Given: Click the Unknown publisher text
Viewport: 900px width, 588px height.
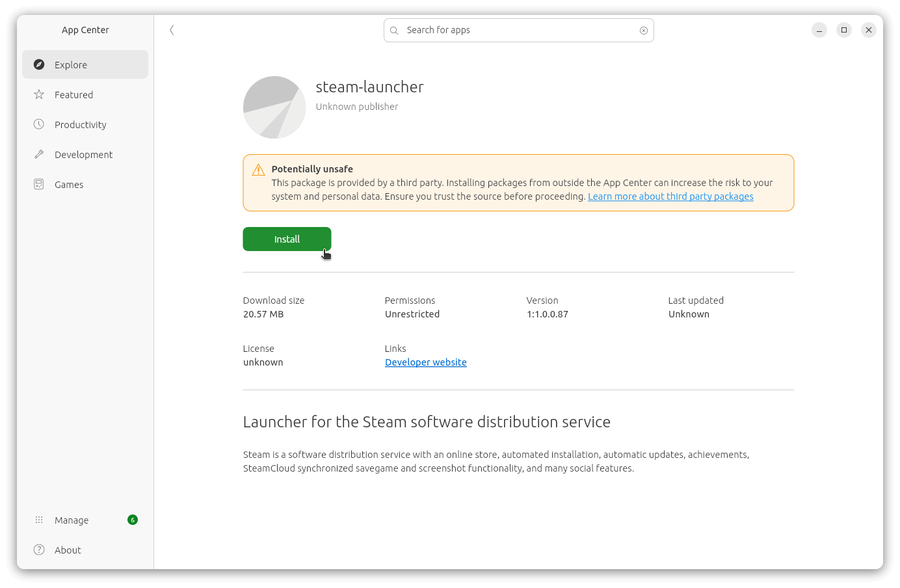Looking at the screenshot, I should pyautogui.click(x=357, y=107).
